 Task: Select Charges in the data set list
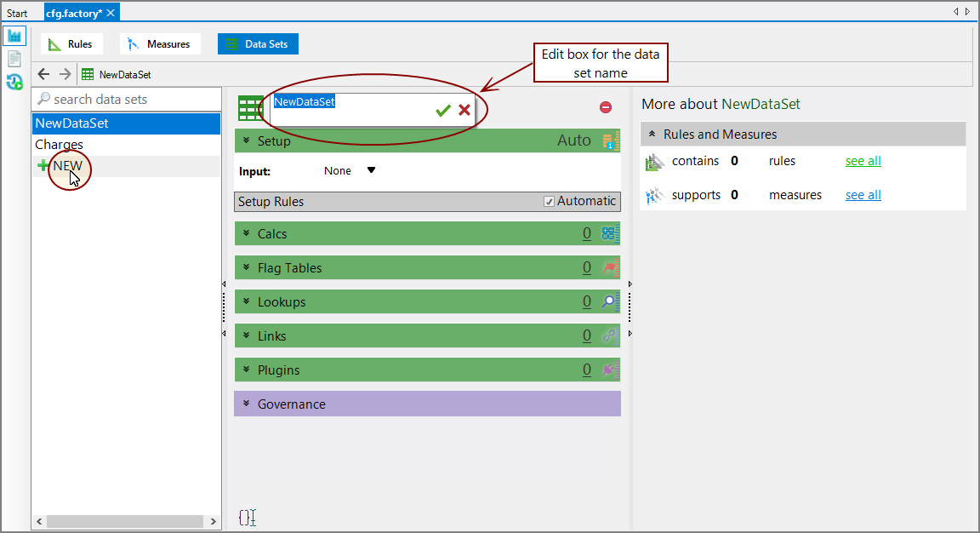60,145
